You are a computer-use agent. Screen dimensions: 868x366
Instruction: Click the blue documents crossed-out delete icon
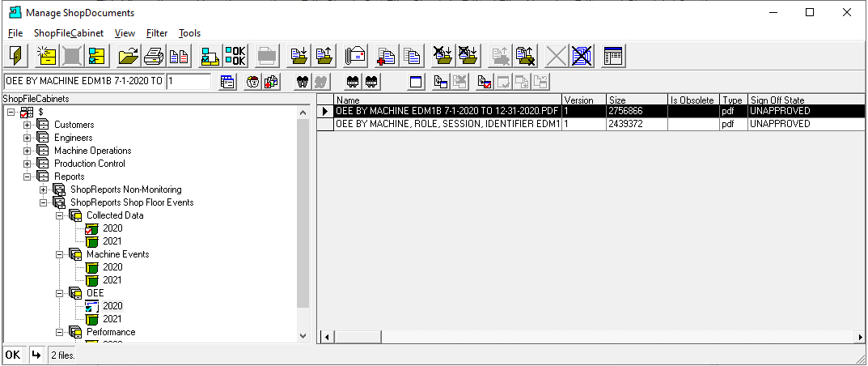(582, 56)
